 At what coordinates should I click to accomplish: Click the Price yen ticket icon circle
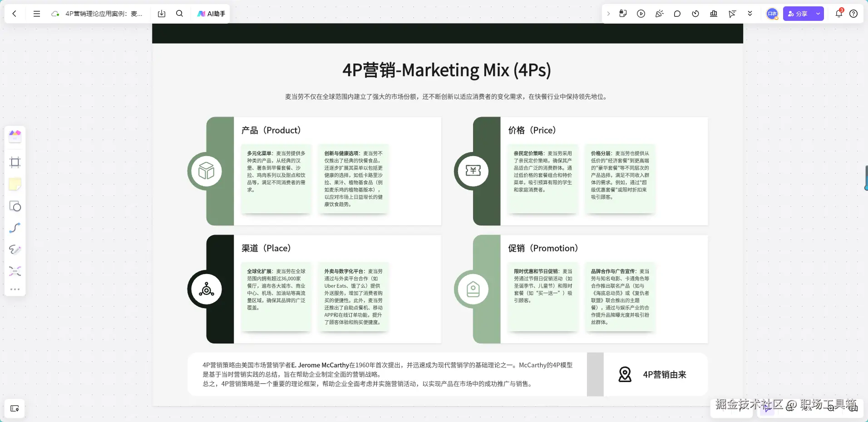tap(473, 171)
